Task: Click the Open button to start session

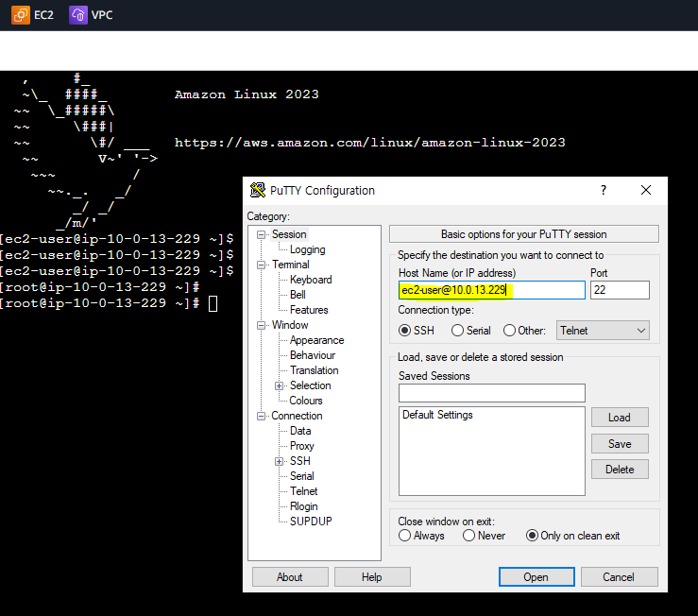Action: click(x=536, y=577)
